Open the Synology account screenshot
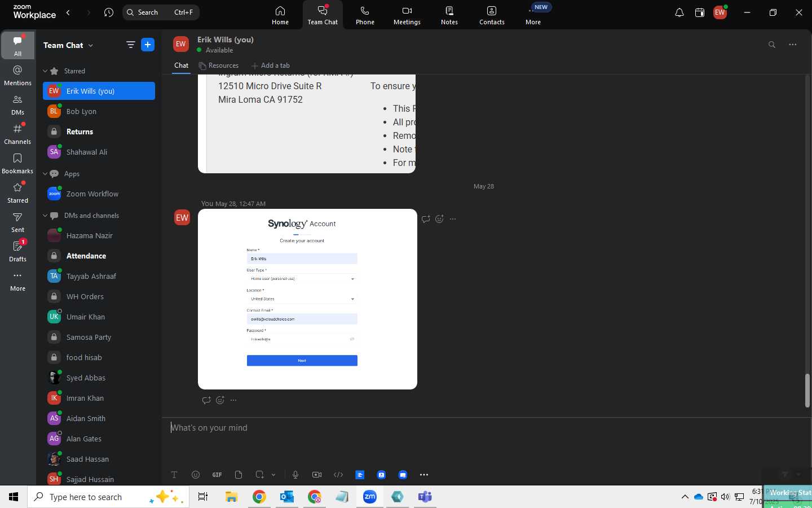The image size is (812, 508). click(x=307, y=299)
